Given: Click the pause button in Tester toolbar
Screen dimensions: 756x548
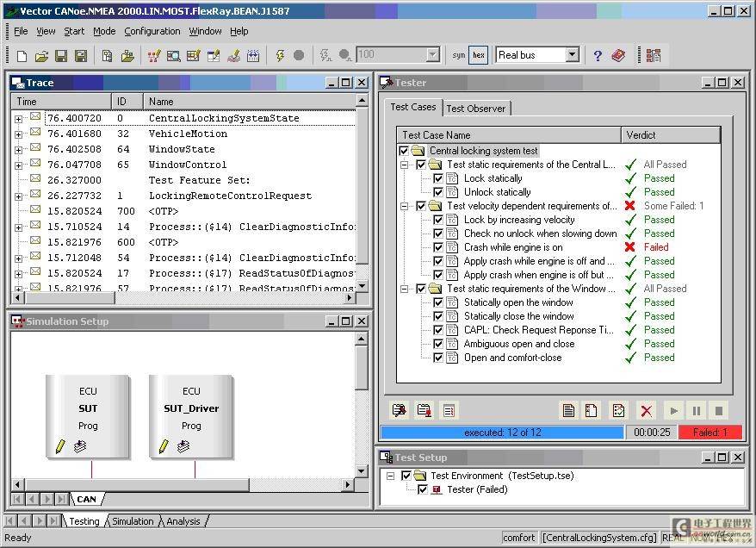Looking at the screenshot, I should coord(697,411).
